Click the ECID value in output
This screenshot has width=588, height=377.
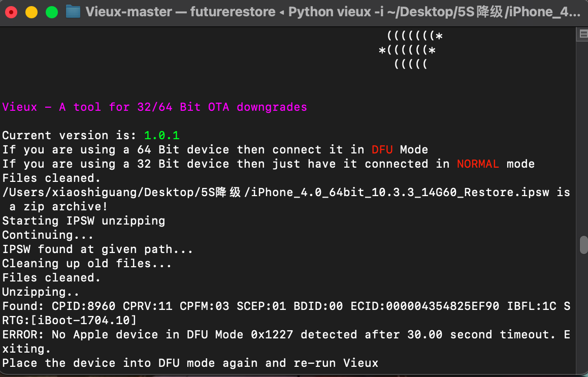pyautogui.click(x=446, y=306)
